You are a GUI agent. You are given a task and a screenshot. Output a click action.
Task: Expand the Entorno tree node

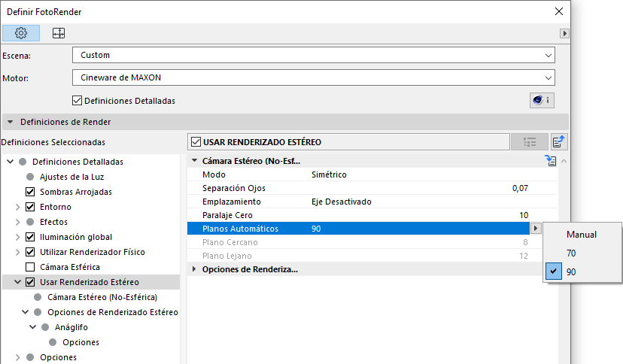pyautogui.click(x=17, y=207)
